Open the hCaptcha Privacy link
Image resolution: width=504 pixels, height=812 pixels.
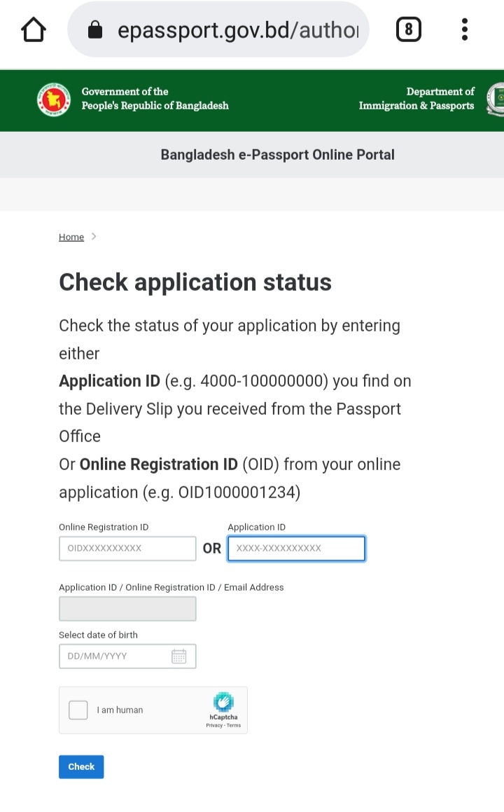(213, 726)
